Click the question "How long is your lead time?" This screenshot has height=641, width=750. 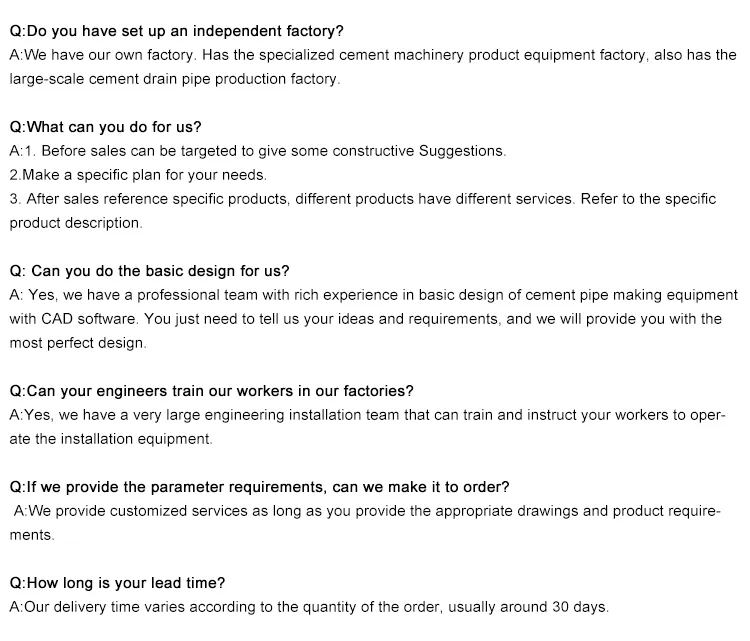[117, 583]
